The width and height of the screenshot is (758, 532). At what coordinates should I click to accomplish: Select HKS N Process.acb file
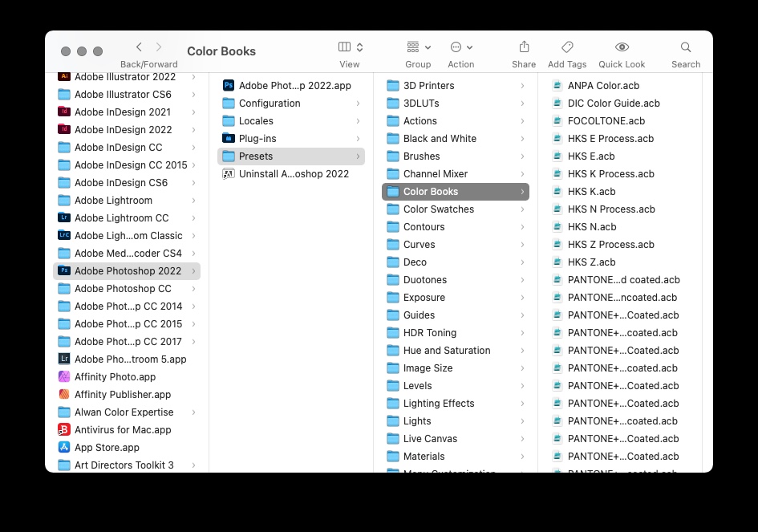point(620,209)
